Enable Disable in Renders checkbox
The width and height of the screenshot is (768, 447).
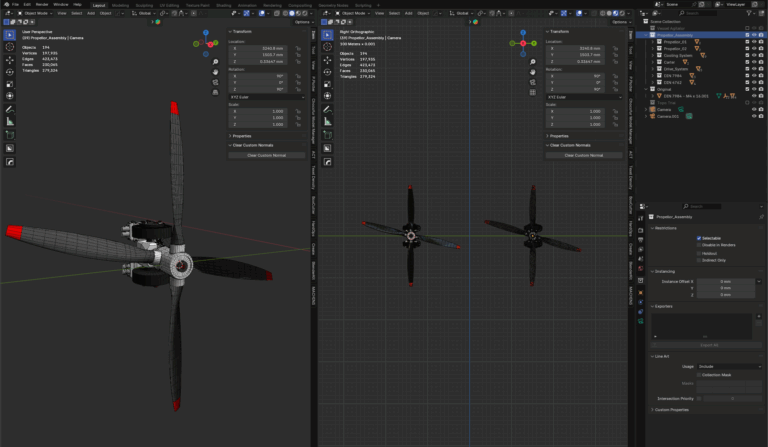tap(698, 245)
